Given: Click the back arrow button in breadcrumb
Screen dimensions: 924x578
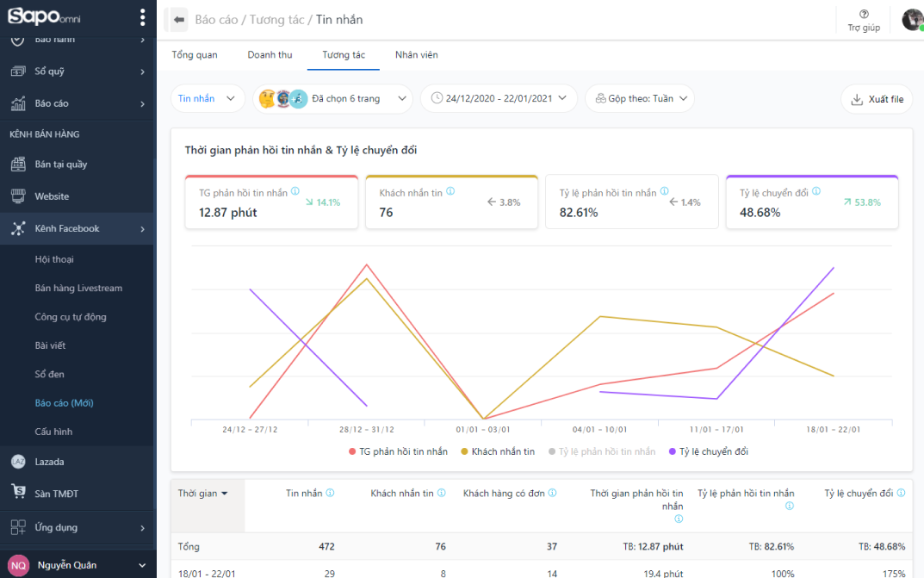Looking at the screenshot, I should (179, 19).
